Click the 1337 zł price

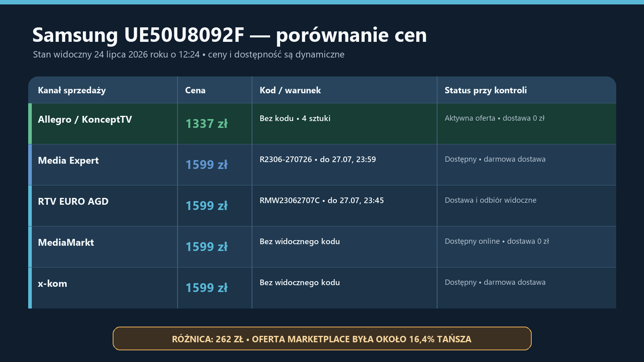(x=206, y=124)
